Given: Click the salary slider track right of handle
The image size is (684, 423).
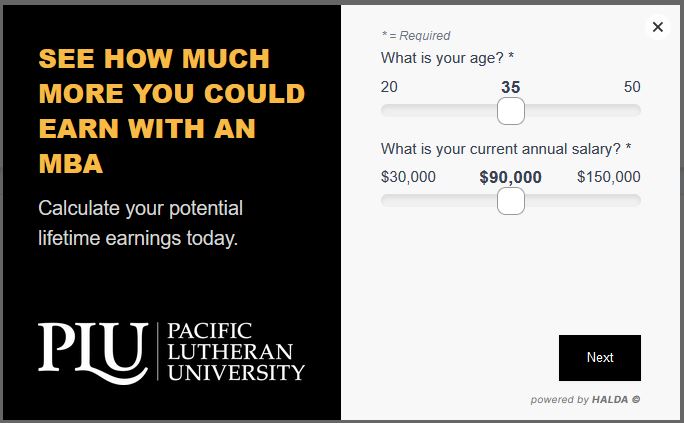Looking at the screenshot, I should point(583,201).
